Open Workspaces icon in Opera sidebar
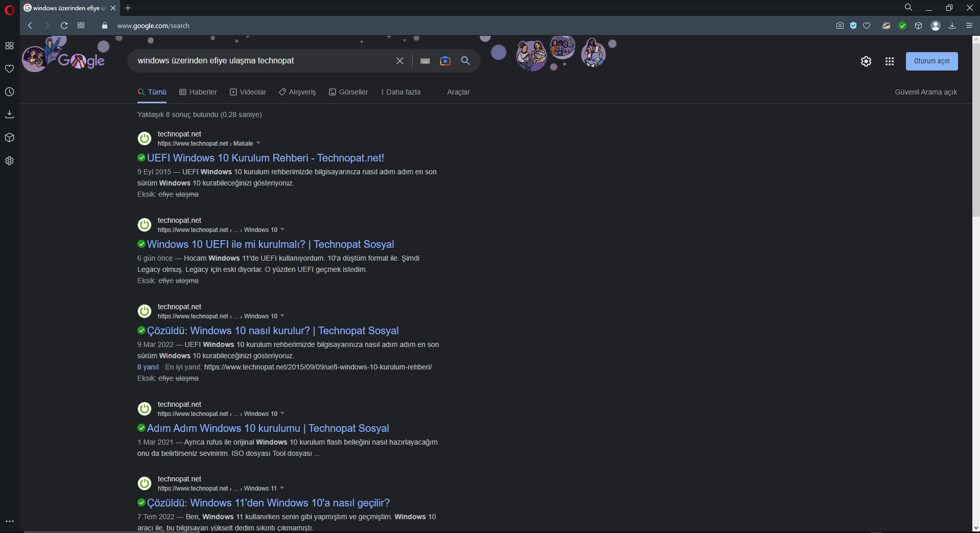The image size is (980, 533). pyautogui.click(x=9, y=46)
